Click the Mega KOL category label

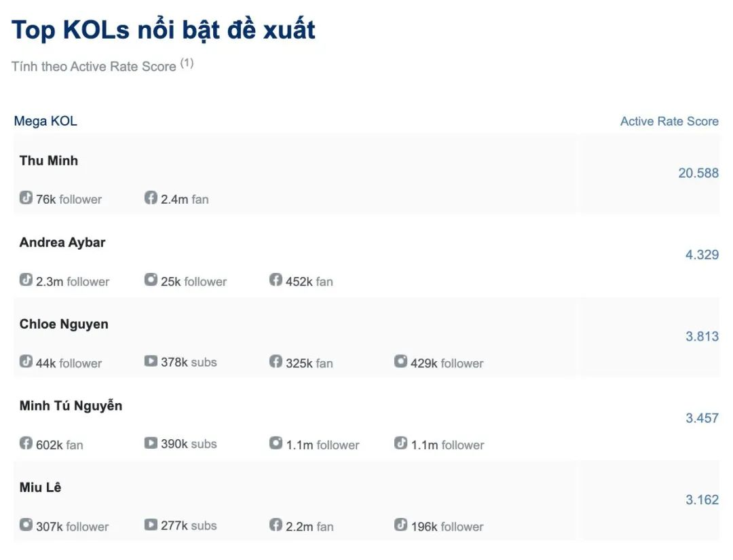45,122
